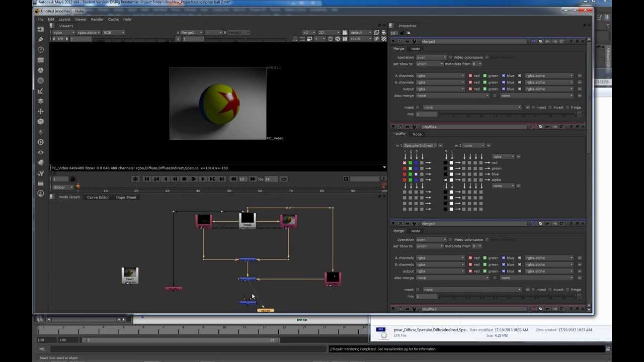This screenshot has width=644, height=362.
Task: Open the Metadata nodes tag icon
Action: pos(41,162)
